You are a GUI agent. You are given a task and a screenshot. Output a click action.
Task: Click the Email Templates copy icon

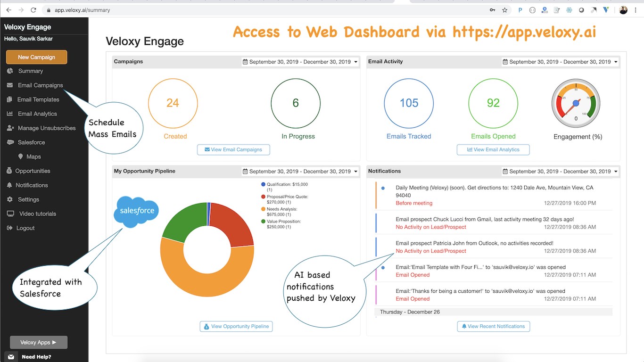(9, 99)
